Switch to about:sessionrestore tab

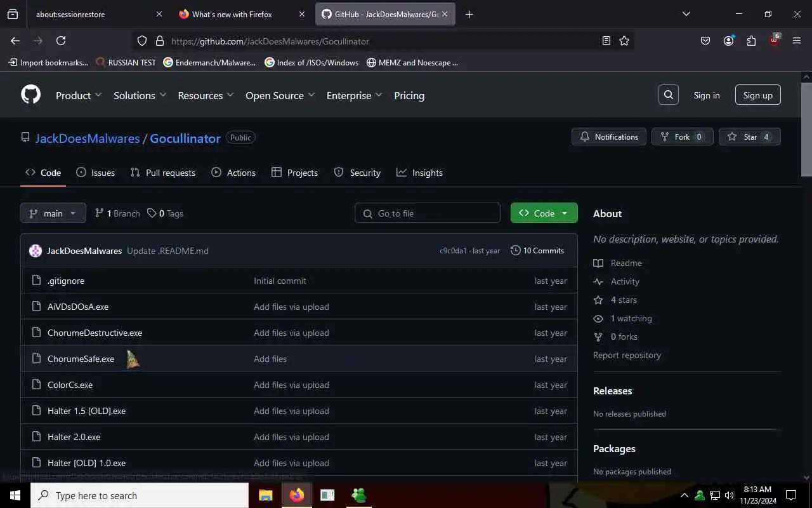click(98, 14)
